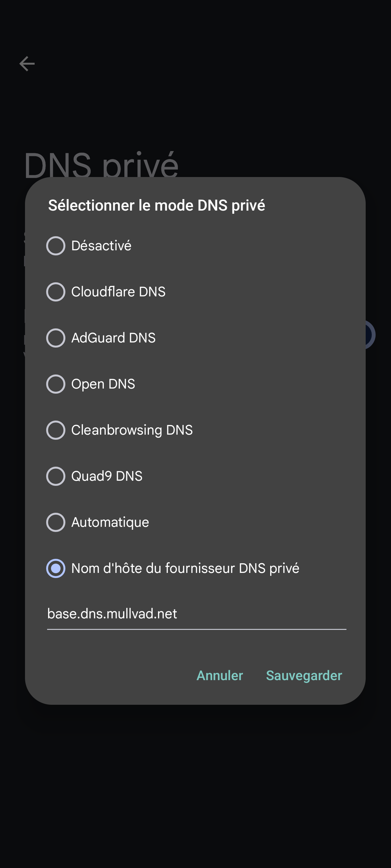Click the AdGuard DNS label text
The width and height of the screenshot is (391, 868).
click(x=113, y=338)
